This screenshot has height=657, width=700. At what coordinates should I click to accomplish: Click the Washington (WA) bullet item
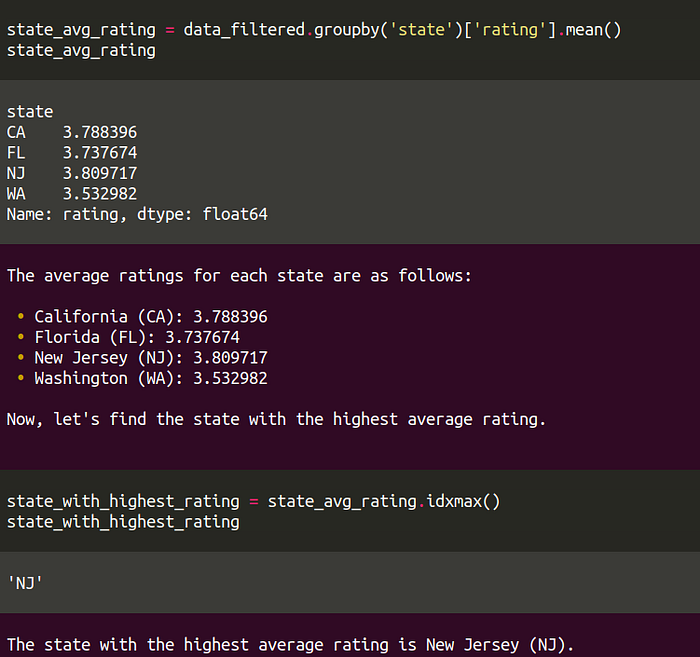click(151, 378)
